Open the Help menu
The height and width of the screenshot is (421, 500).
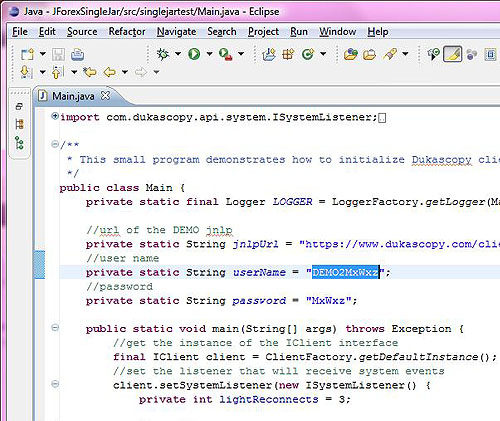click(x=378, y=32)
